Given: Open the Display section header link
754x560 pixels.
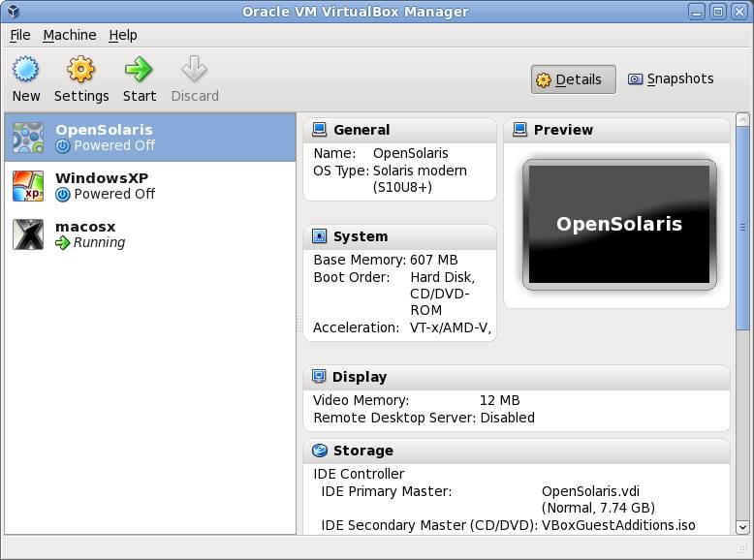Looking at the screenshot, I should click(360, 377).
